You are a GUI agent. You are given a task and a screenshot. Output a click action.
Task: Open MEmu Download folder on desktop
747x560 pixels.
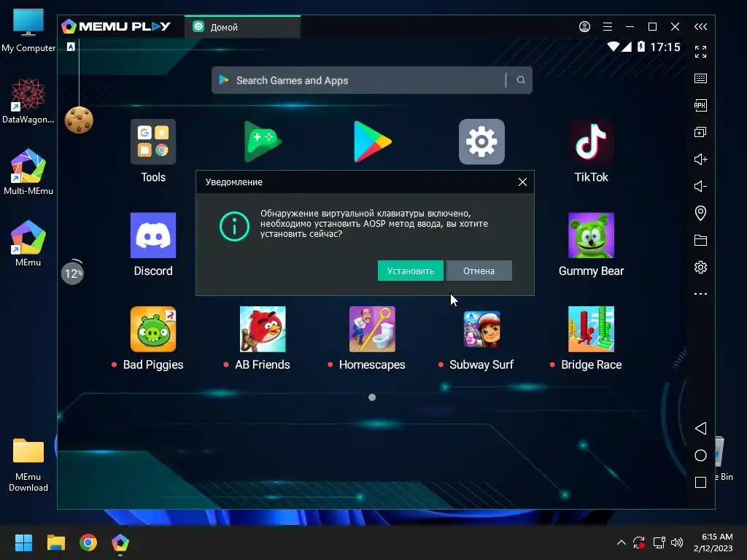28,464
